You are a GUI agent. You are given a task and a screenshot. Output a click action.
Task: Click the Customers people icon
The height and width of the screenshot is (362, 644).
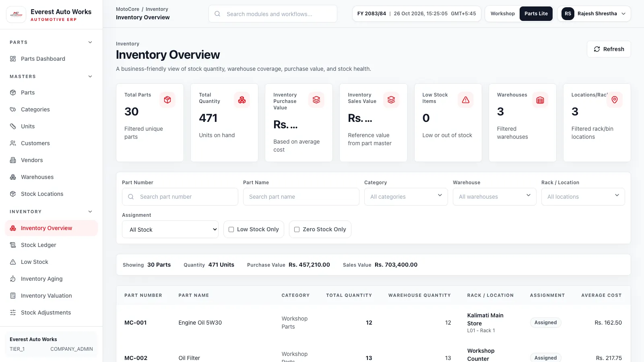point(13,143)
